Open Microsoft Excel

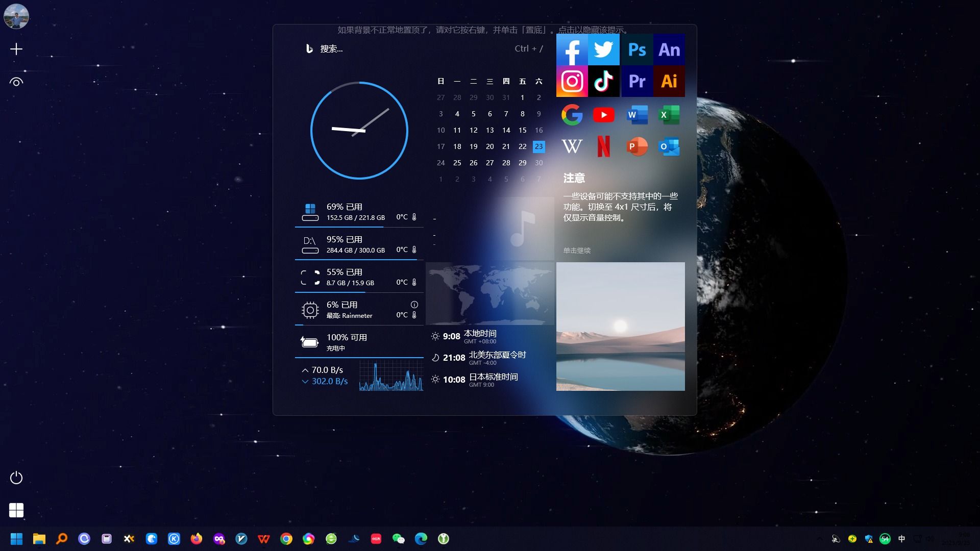click(668, 114)
